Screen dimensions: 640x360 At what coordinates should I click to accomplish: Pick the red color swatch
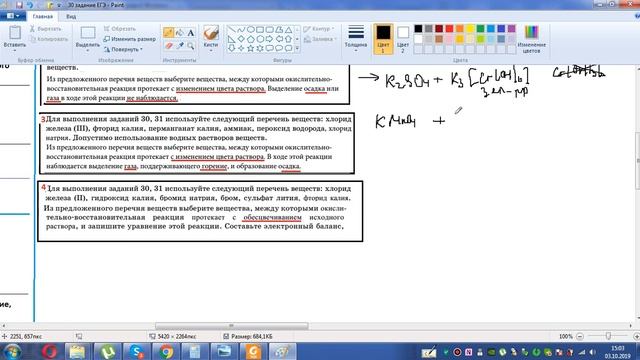(x=449, y=29)
